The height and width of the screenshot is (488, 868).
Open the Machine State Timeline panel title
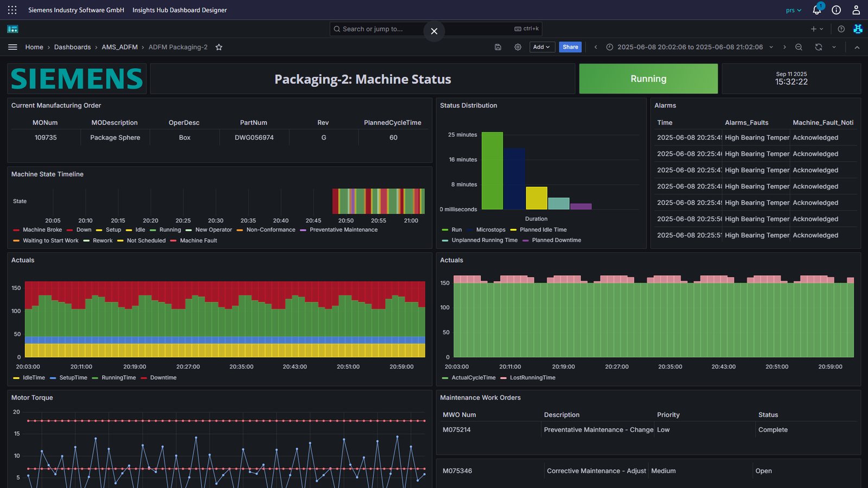(47, 174)
